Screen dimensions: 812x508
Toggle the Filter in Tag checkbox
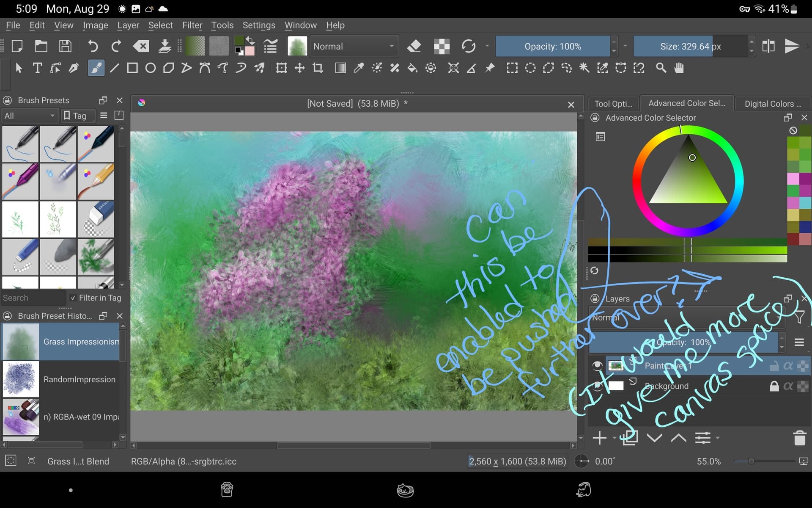pos(73,298)
